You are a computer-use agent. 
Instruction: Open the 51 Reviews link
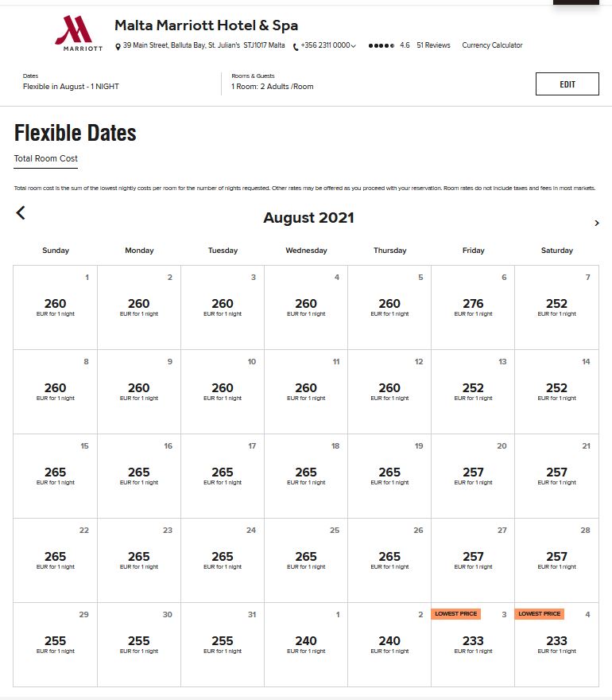tap(433, 45)
